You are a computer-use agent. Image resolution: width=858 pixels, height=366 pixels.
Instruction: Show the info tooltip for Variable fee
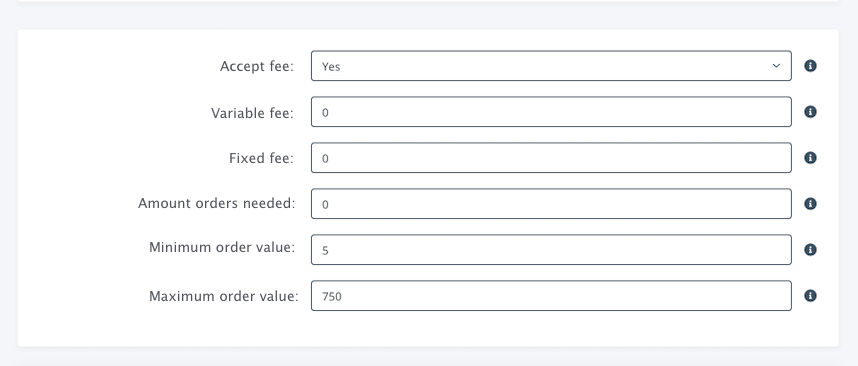(x=810, y=112)
